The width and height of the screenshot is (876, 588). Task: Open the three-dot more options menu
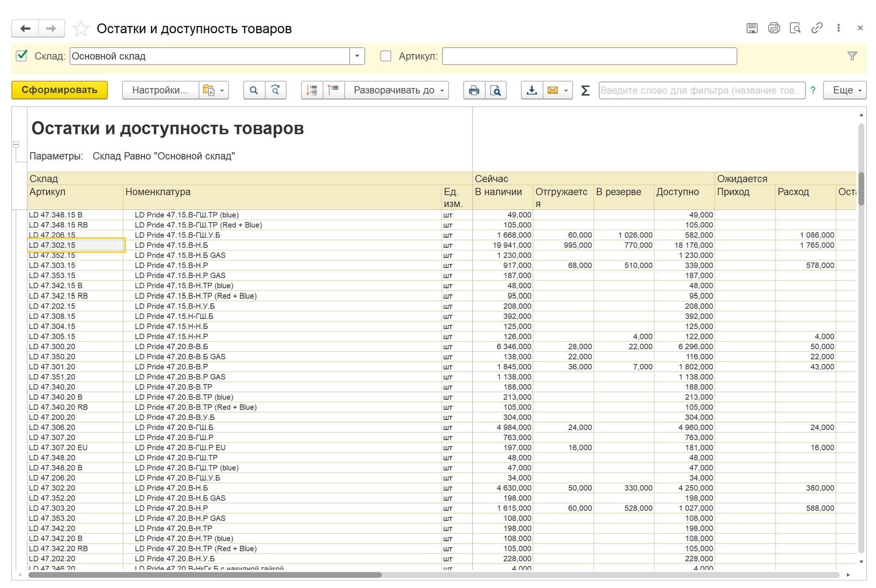(839, 28)
